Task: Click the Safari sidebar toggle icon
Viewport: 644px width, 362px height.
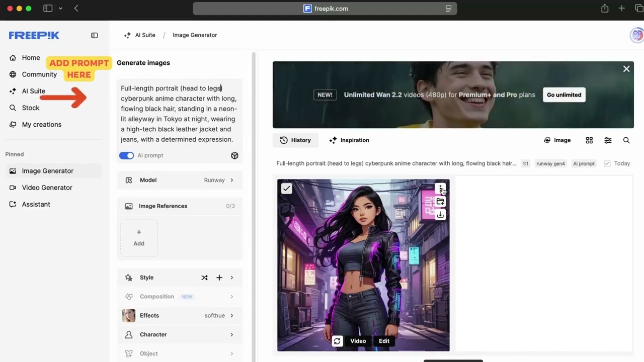Action: 48,9
